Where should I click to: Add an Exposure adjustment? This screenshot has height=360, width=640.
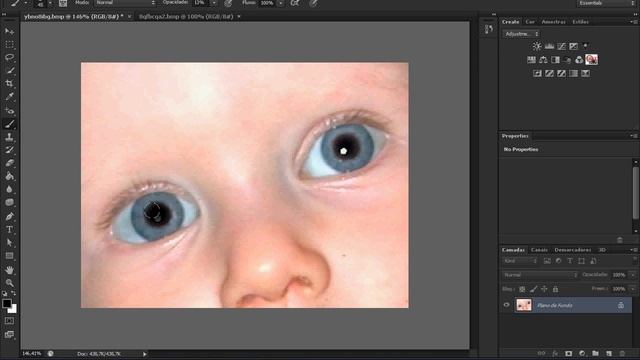click(573, 46)
